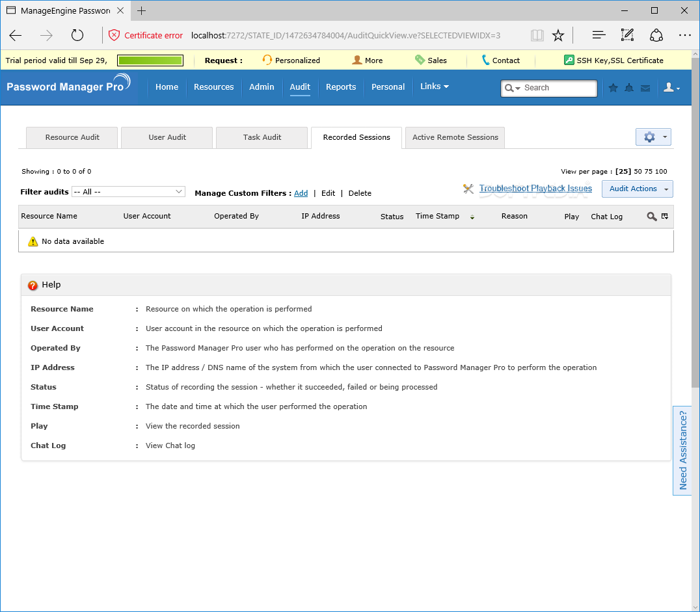This screenshot has height=612, width=700.
Task: Click the Help question mark icon
Action: tap(33, 286)
